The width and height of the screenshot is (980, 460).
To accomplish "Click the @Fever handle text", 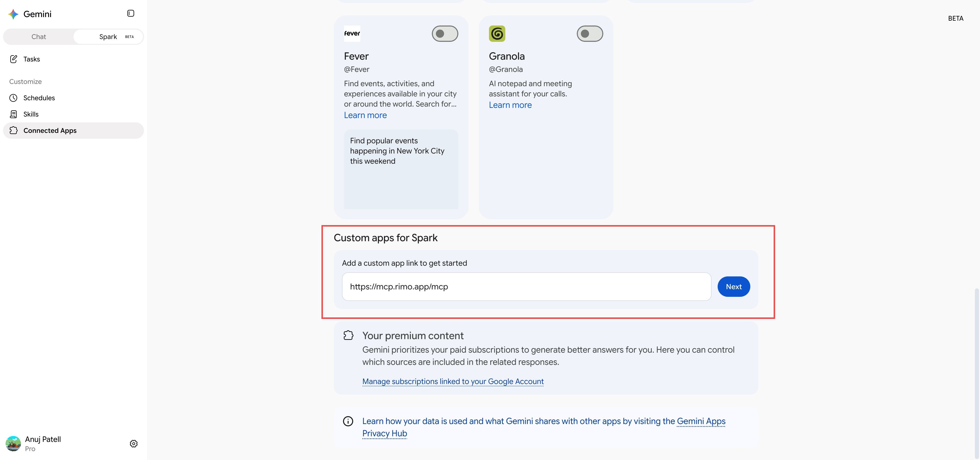I will (x=357, y=69).
